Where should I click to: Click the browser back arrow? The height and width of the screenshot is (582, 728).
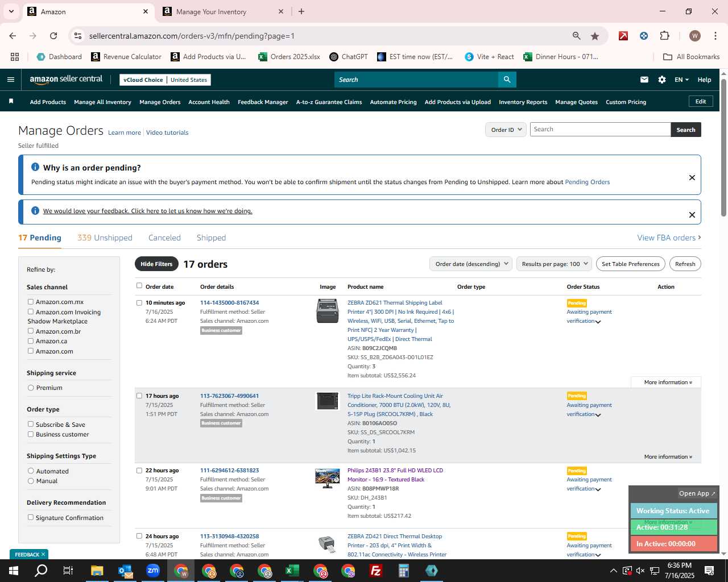[13, 36]
